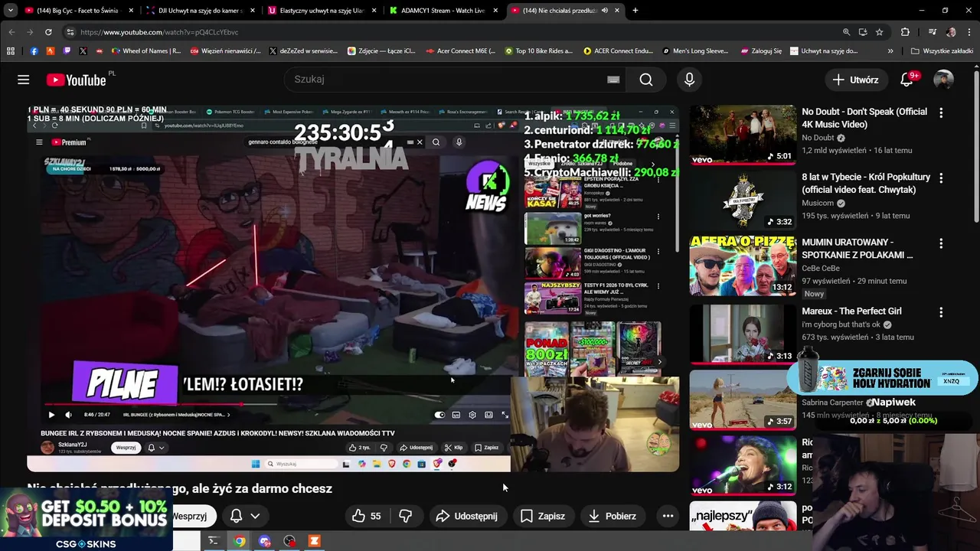Open the No Doubt - Don't Speak thumbnail

click(742, 135)
